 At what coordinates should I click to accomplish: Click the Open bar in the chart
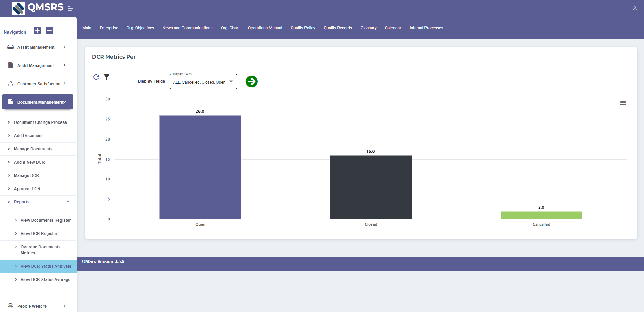(x=200, y=167)
